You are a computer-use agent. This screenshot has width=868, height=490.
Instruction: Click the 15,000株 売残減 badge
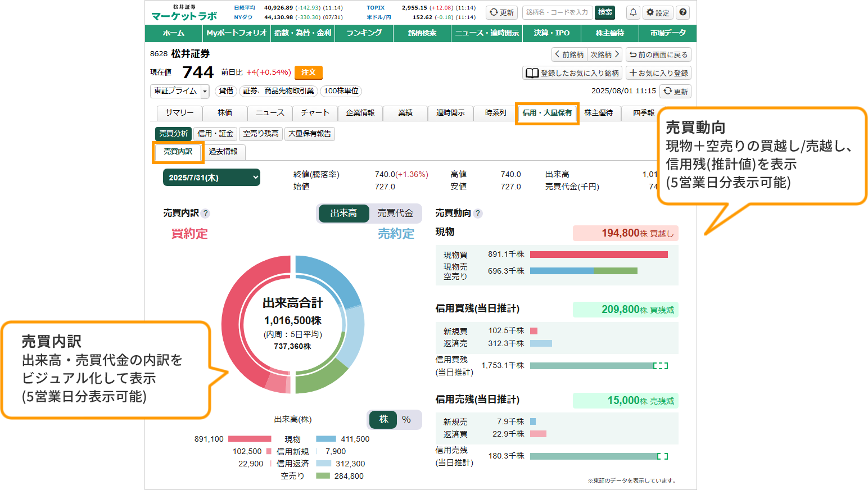626,401
